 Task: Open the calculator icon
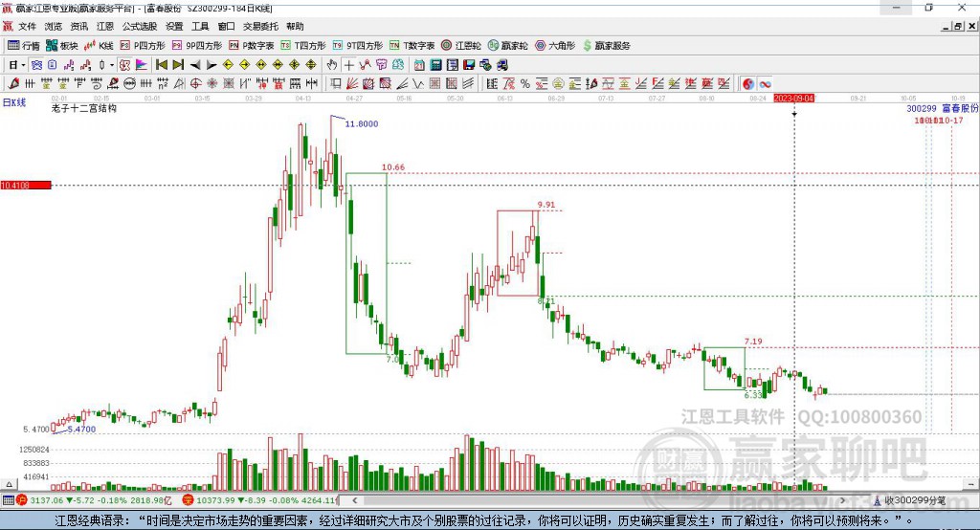tap(435, 65)
